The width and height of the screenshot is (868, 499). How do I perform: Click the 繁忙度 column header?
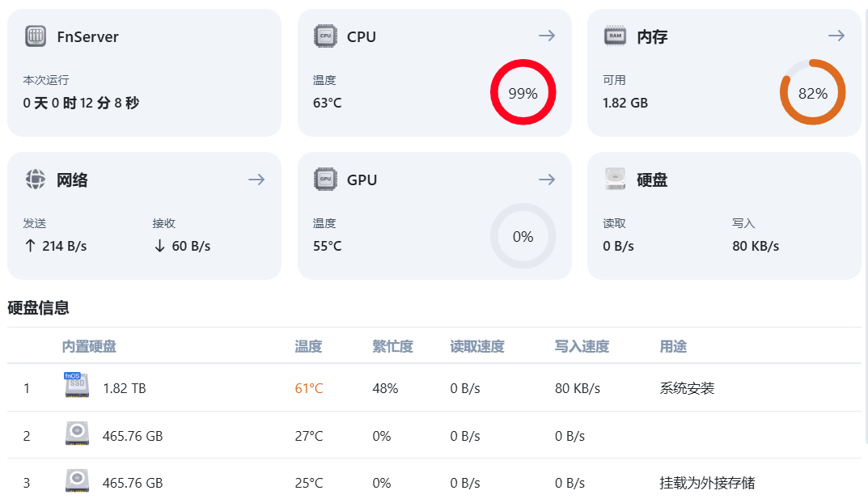[x=392, y=347]
